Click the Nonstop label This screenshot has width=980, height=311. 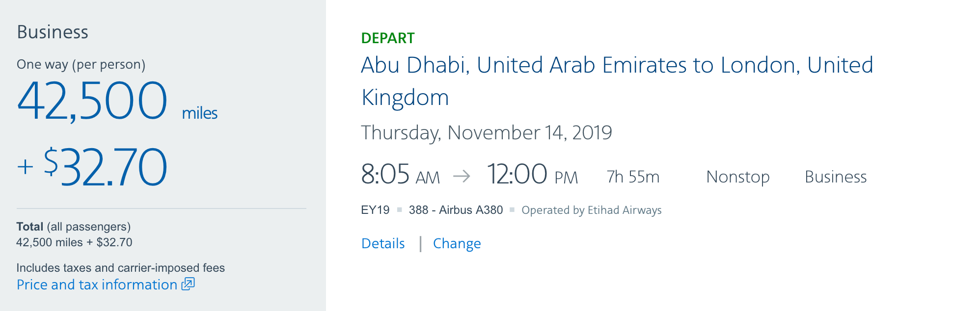tap(738, 177)
